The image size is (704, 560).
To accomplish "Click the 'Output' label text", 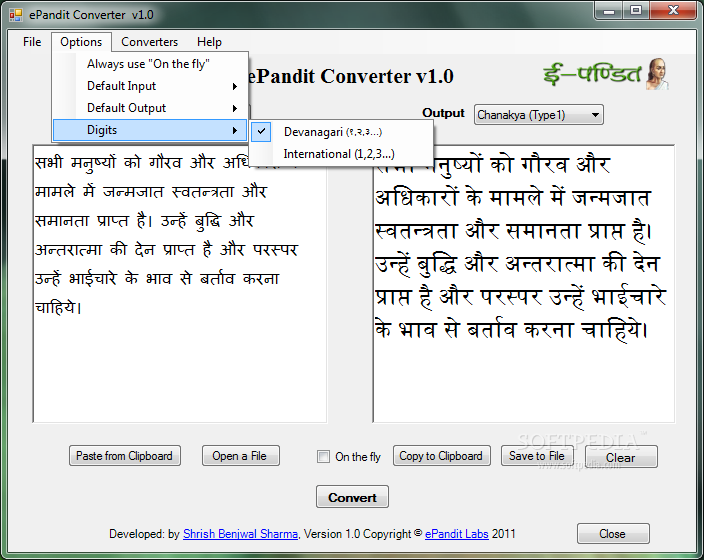I will click(x=443, y=113).
